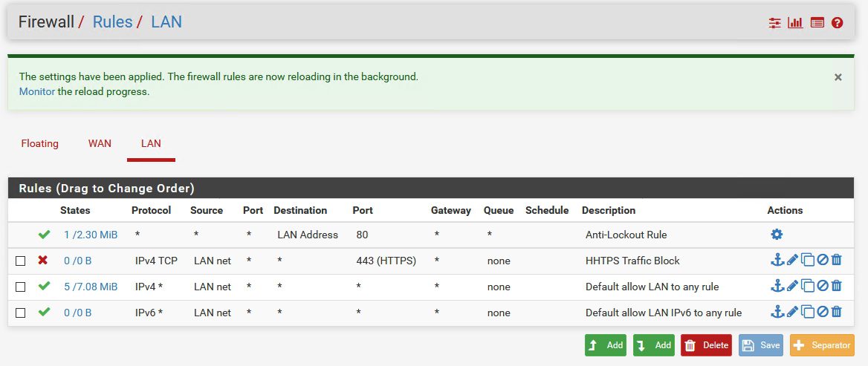Select the Default allow LAN to any rule checkbox
868x366 pixels.
pos(21,287)
